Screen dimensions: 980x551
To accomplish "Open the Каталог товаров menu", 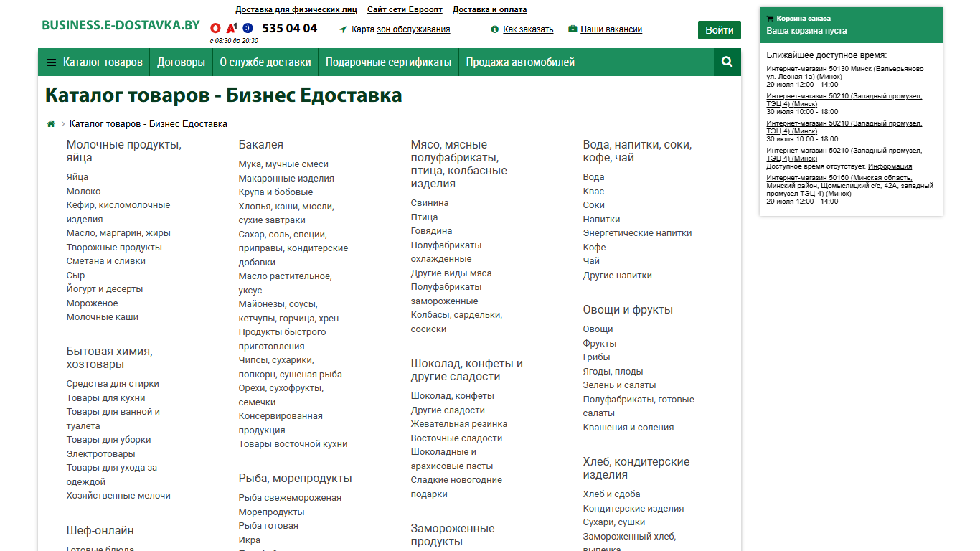I will tap(95, 62).
